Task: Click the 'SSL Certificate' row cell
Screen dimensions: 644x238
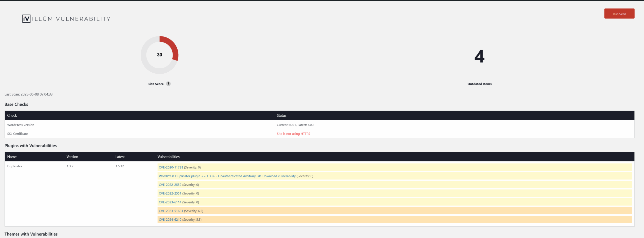Action: 17,134
